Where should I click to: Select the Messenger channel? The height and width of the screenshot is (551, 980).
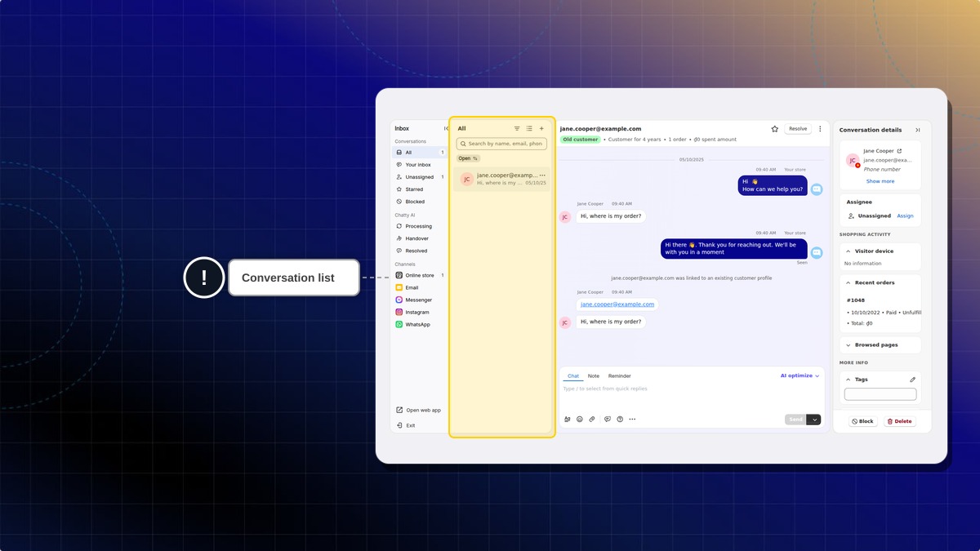tap(420, 300)
